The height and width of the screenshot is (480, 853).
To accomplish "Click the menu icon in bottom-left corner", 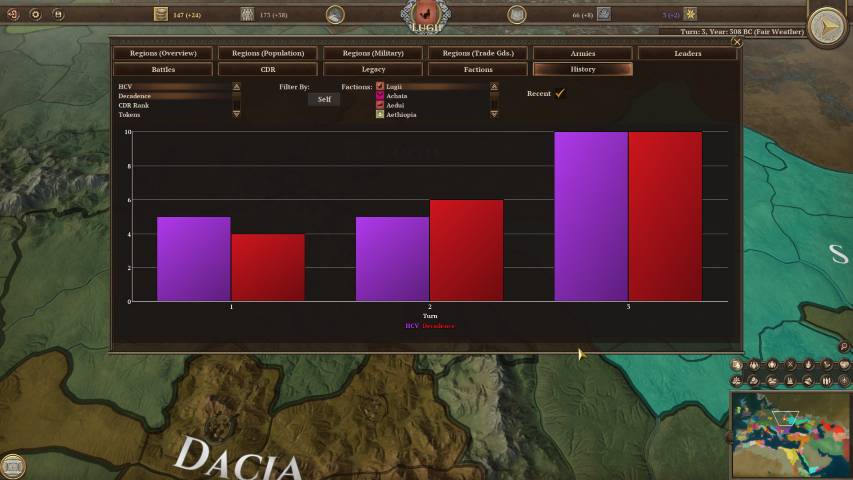I will click(x=13, y=465).
